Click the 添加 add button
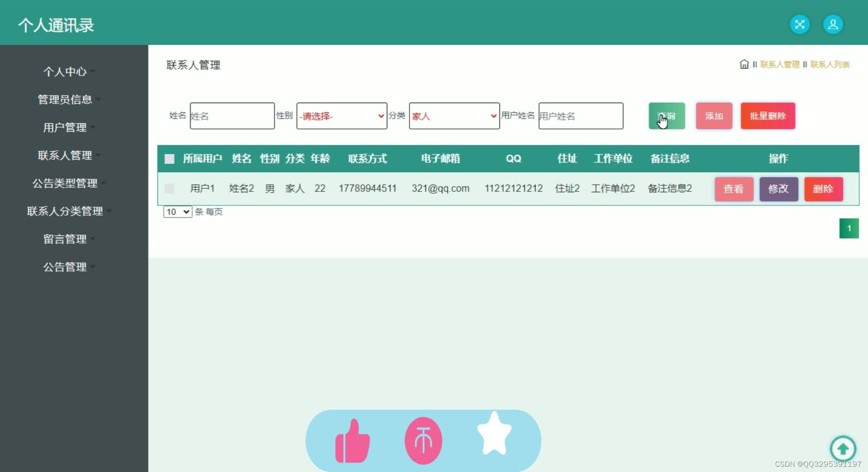The image size is (868, 472). point(714,116)
